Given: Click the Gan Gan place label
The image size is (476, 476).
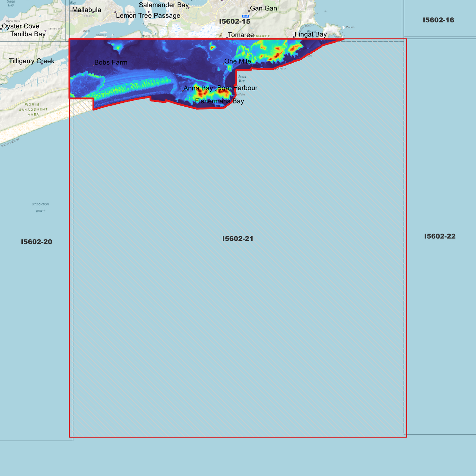Looking at the screenshot, I should point(263,8).
